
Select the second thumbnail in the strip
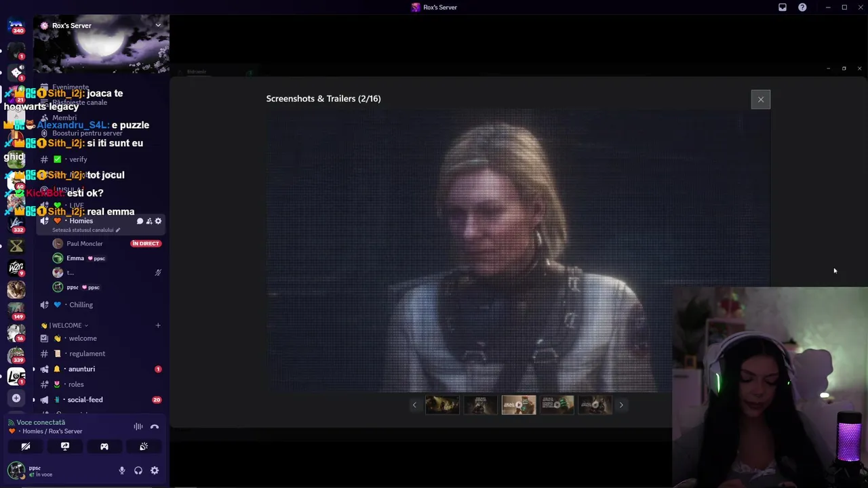[x=481, y=405]
